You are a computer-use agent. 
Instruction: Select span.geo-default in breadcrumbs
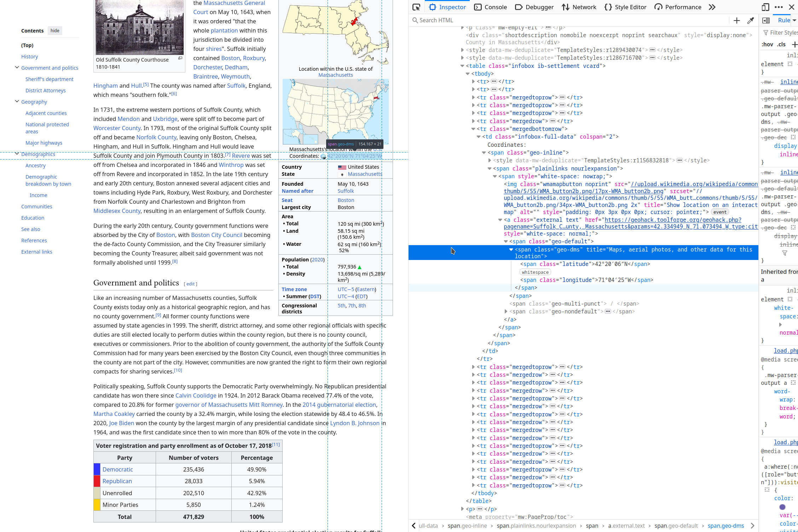tap(676, 526)
